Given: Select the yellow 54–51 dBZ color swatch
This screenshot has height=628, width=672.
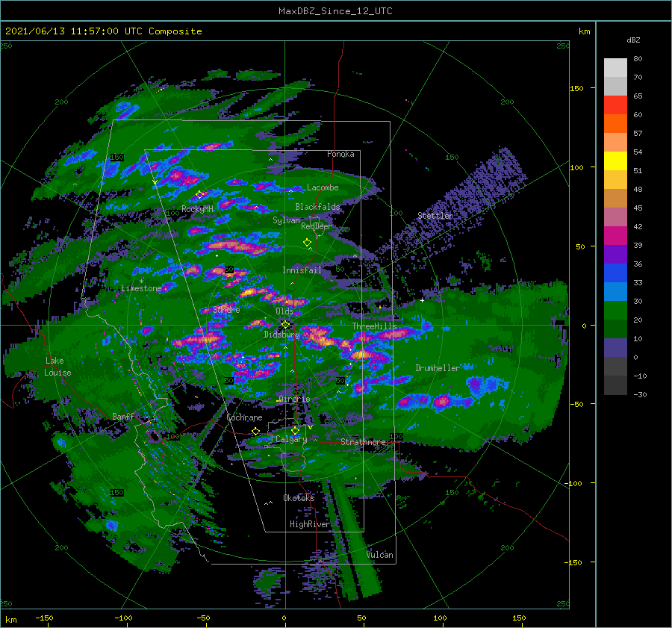Looking at the screenshot, I should [615, 161].
